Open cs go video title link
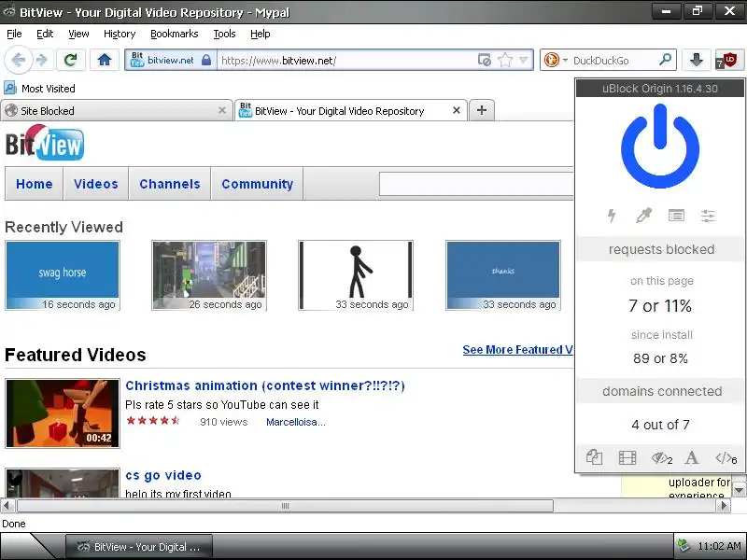Image resolution: width=747 pixels, height=560 pixels. [162, 475]
